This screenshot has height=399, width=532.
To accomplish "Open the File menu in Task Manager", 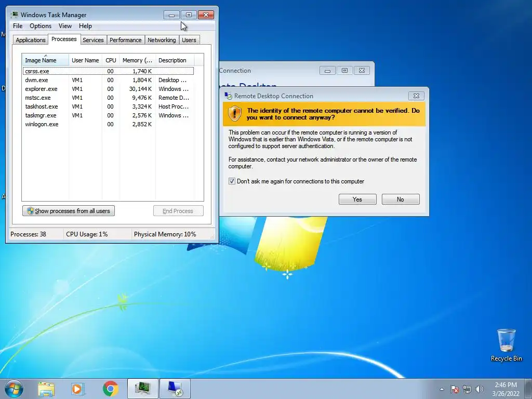I will tap(18, 26).
